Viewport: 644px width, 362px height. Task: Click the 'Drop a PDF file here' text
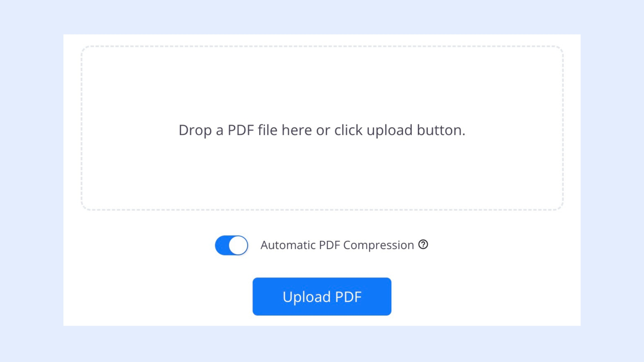pos(322,130)
